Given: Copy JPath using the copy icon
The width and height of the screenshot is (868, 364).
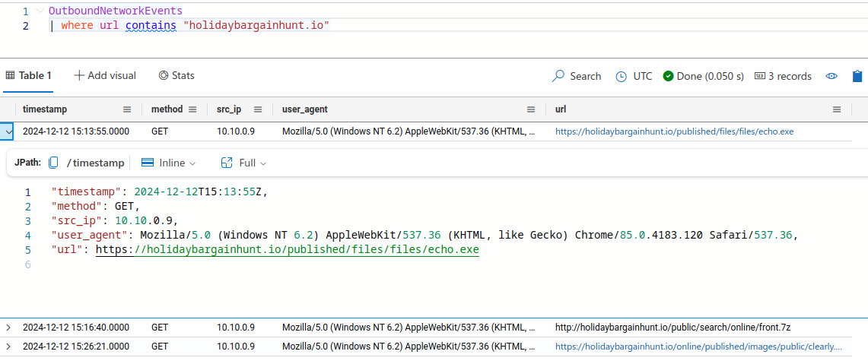Looking at the screenshot, I should [x=53, y=163].
